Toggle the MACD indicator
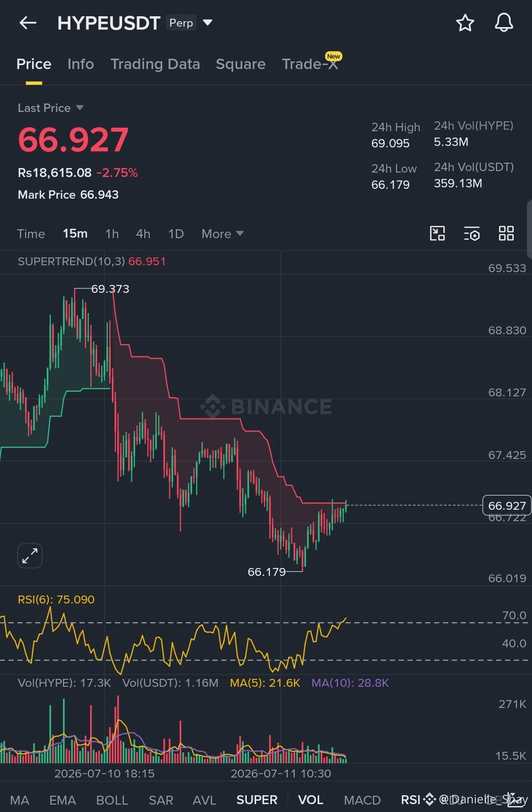The width and height of the screenshot is (532, 812). tap(362, 800)
